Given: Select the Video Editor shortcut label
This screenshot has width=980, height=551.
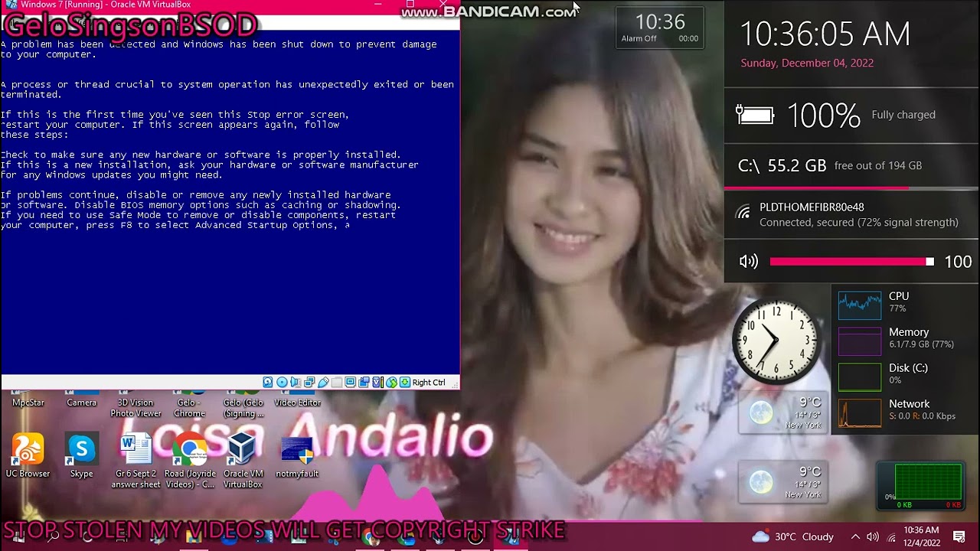Looking at the screenshot, I should [297, 403].
